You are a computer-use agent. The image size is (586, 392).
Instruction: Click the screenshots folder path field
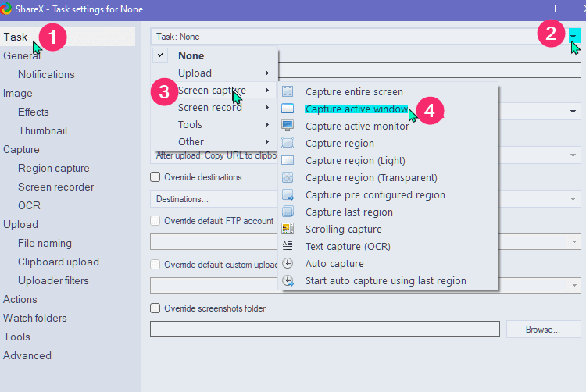(x=325, y=329)
